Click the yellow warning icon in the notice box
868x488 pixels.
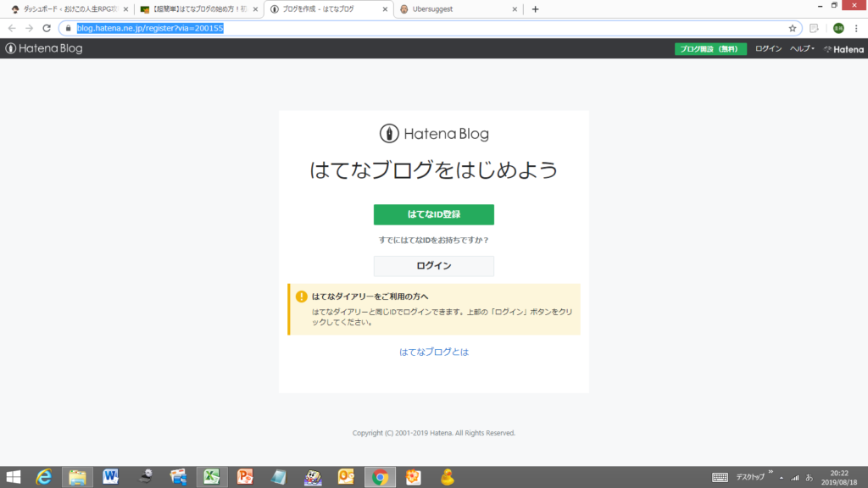(x=301, y=297)
